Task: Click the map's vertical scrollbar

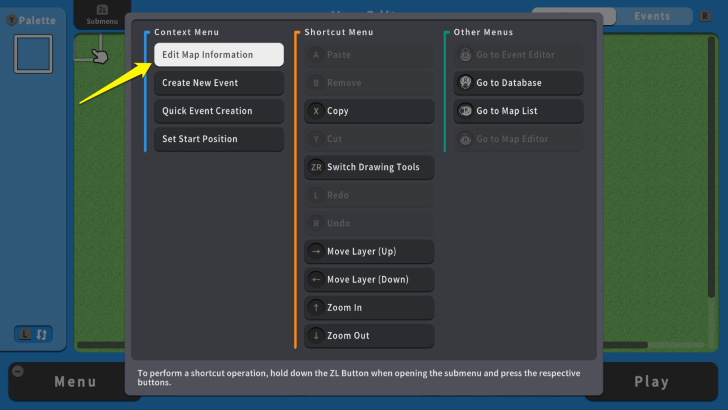Action: coord(711,167)
